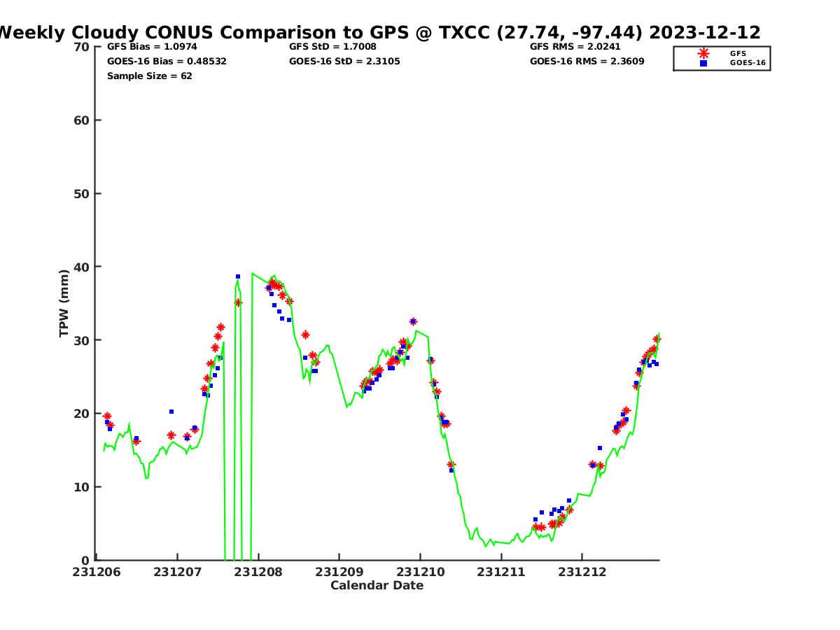Click the 'GOES-16 Bias = 0.48532' text
Image resolution: width=840 pixels, height=630 pixels.
pyautogui.click(x=167, y=62)
